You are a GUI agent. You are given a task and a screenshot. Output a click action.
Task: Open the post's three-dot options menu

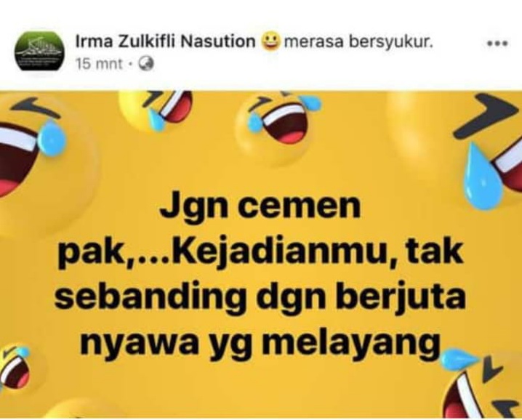[x=497, y=43]
